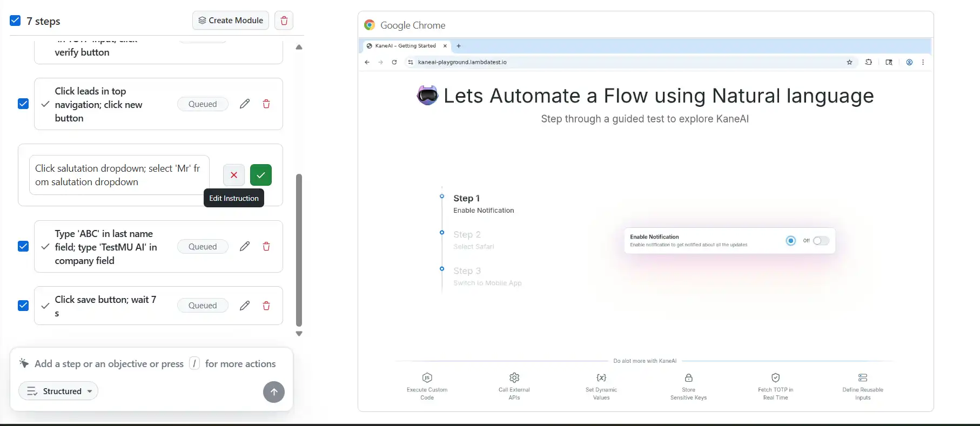Go back in Chrome
This screenshot has width=980, height=426.
[x=367, y=62]
